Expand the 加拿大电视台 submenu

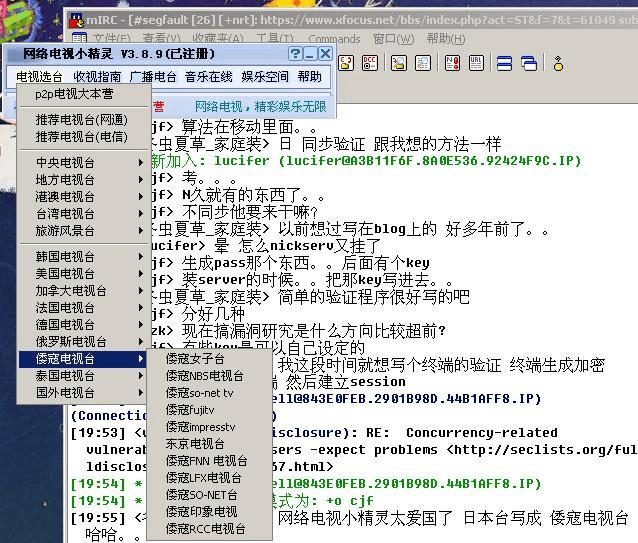coord(84,291)
